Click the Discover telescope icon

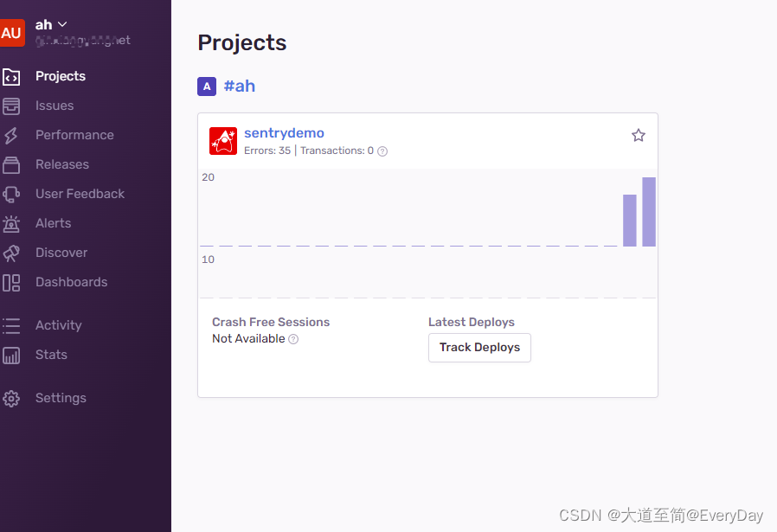pyautogui.click(x=11, y=253)
